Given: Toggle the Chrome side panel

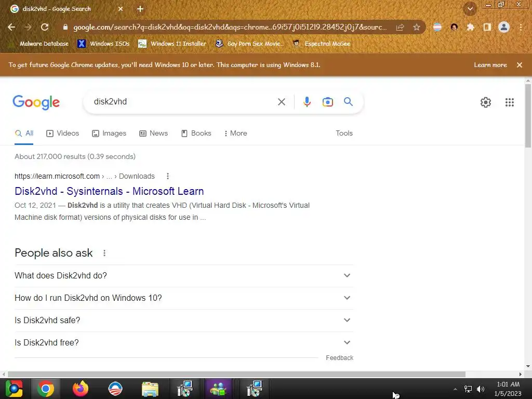Looking at the screenshot, I should point(487,27).
